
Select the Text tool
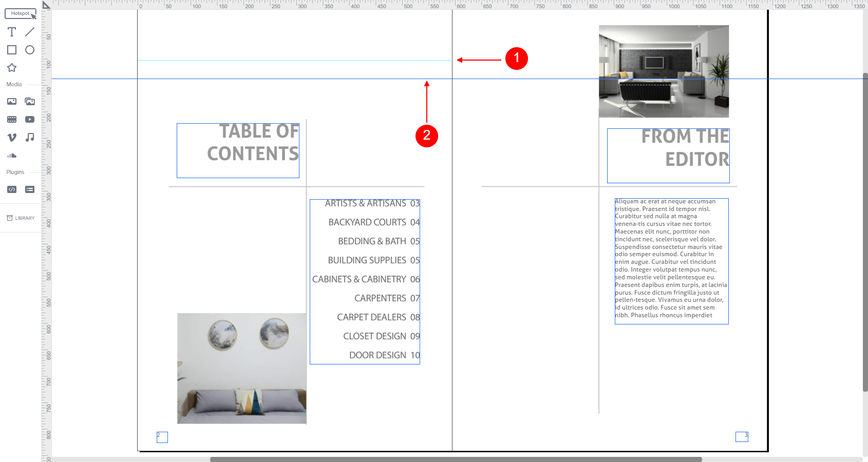12,32
